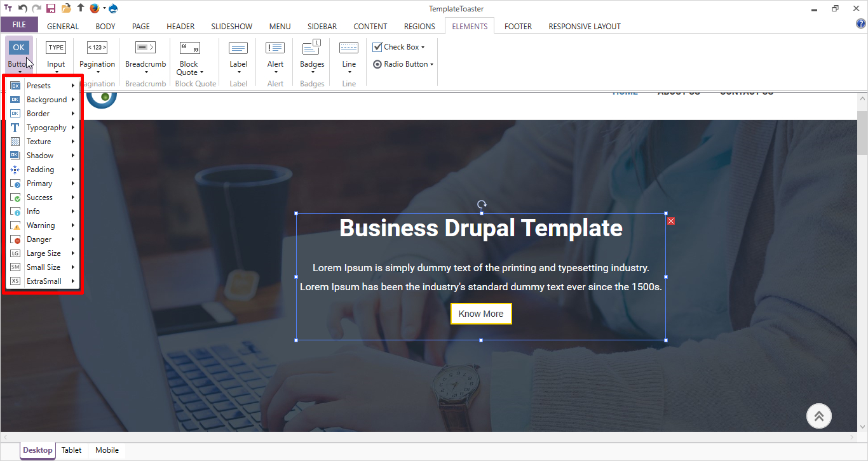Click the HOME navigation link
Viewport: 868px width, 461px height.
point(625,93)
